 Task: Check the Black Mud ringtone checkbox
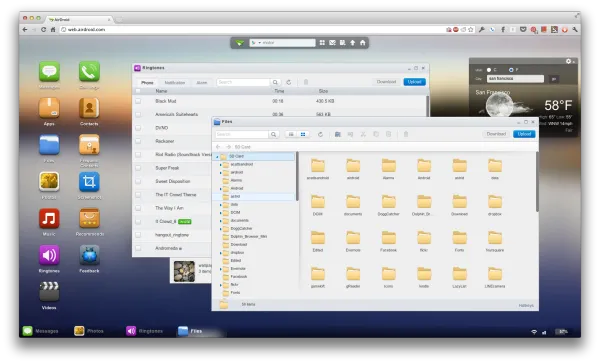point(138,101)
